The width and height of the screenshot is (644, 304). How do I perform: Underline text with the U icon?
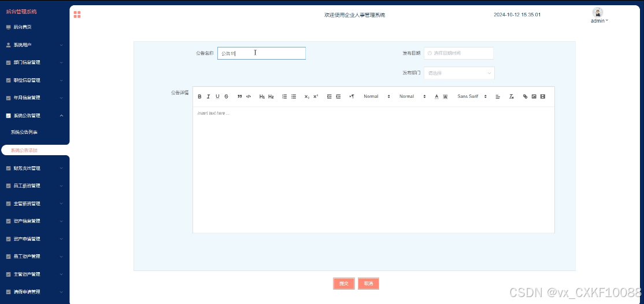pyautogui.click(x=217, y=97)
